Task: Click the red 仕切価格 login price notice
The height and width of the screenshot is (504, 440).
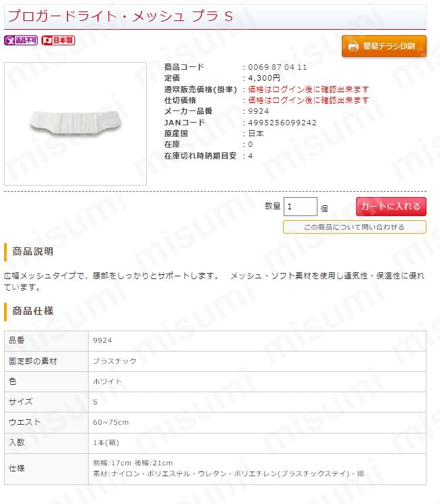Action: [308, 100]
